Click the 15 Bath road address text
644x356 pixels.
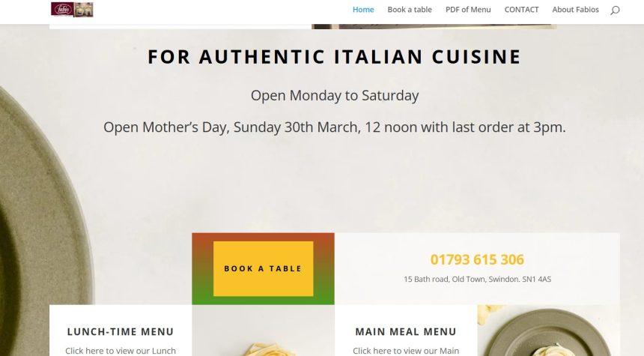coord(477,280)
